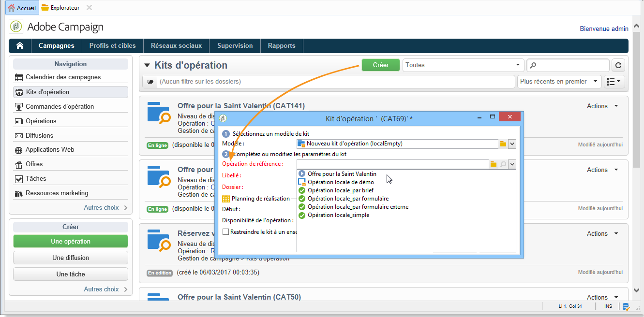This screenshot has width=644, height=317.
Task: Go to the home icon in navigation bar
Action: coord(20,46)
